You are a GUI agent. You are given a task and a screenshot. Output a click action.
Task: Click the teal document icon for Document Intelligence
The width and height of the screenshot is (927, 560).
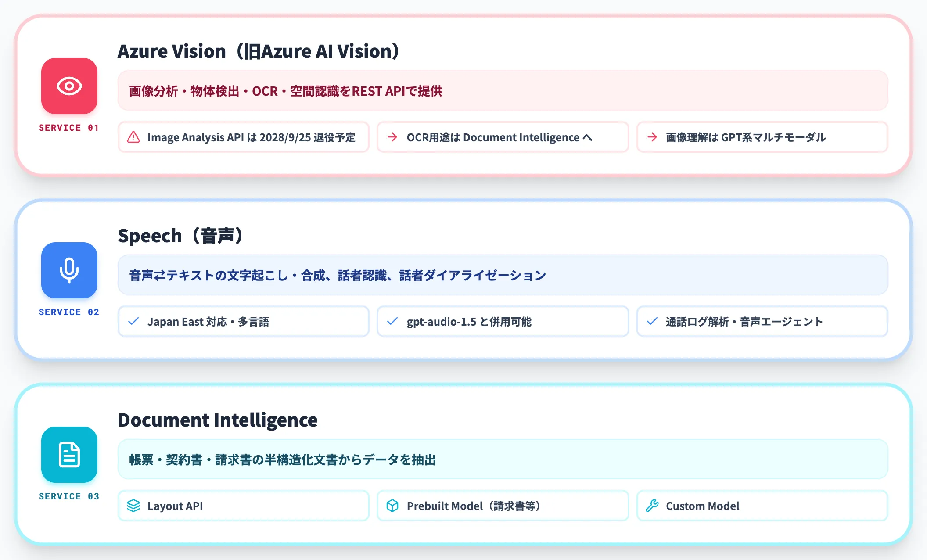coord(69,455)
